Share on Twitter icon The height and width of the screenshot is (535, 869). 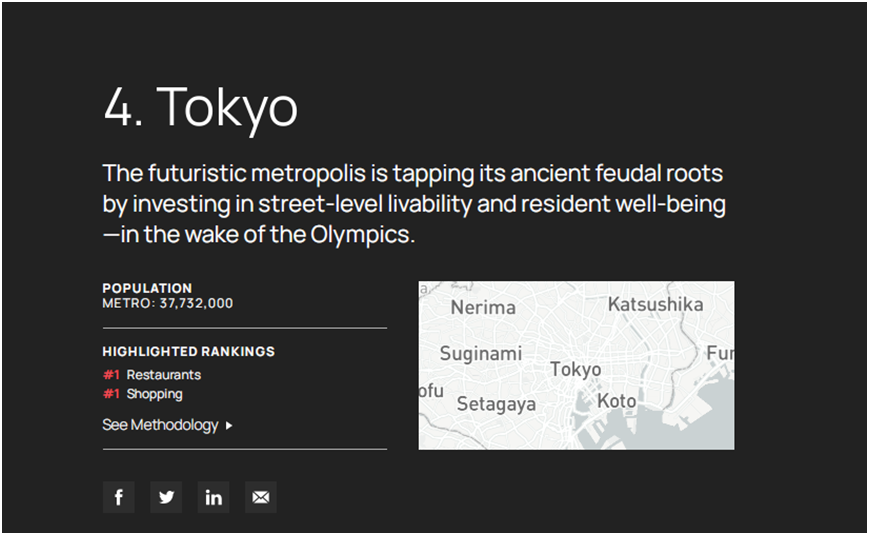166,497
